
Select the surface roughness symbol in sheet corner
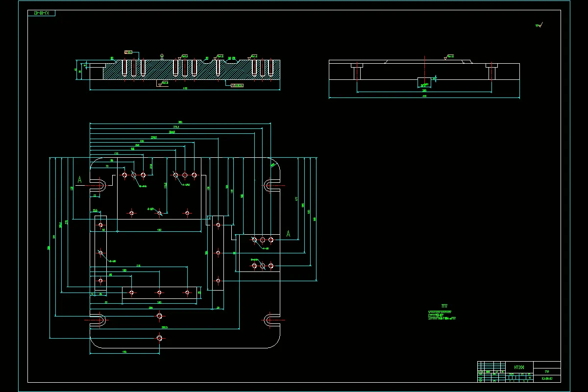539,25
